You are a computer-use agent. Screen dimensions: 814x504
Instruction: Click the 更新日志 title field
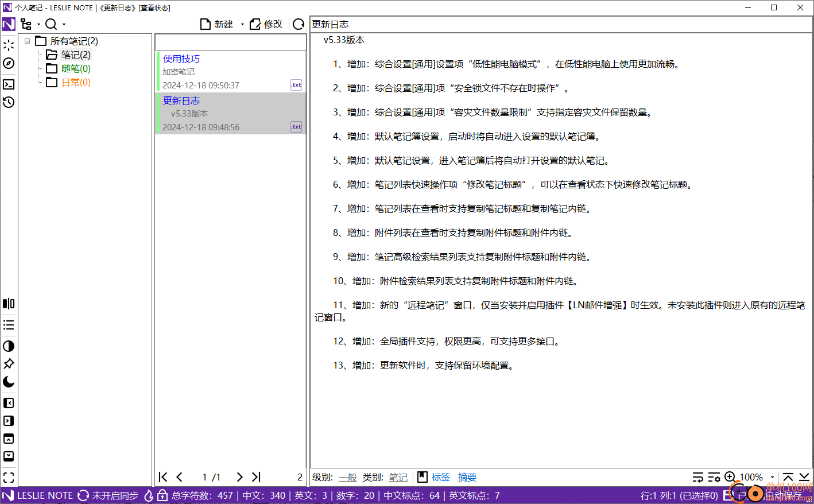point(561,25)
